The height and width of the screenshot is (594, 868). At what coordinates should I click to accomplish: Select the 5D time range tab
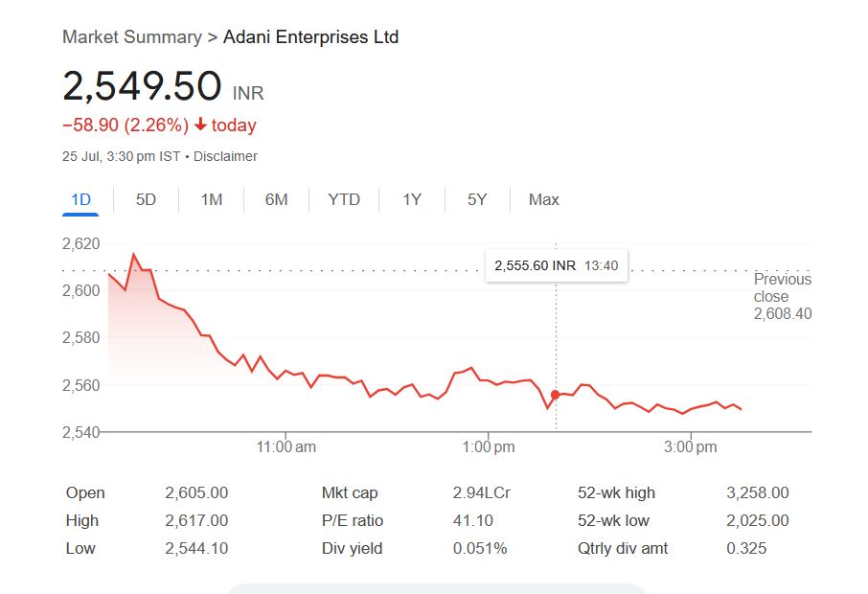(x=146, y=199)
